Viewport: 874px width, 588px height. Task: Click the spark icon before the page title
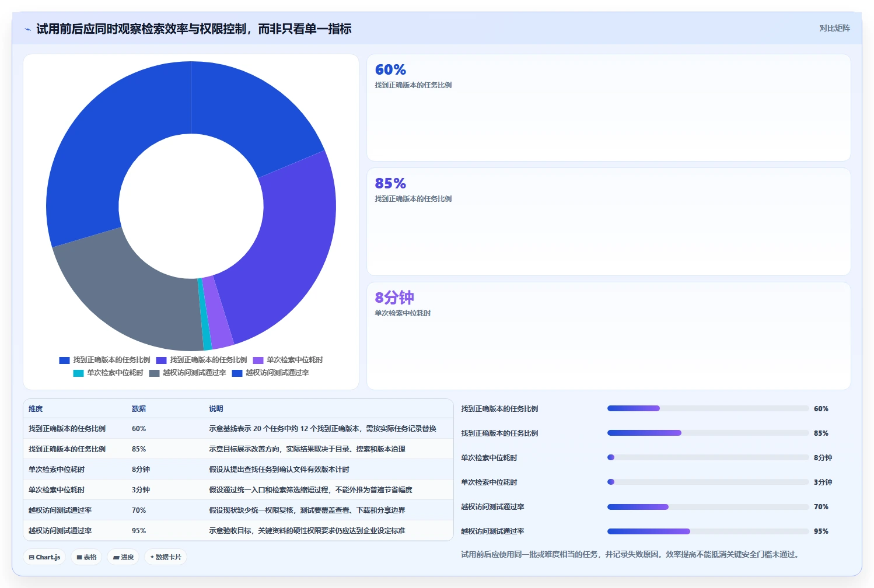click(27, 29)
